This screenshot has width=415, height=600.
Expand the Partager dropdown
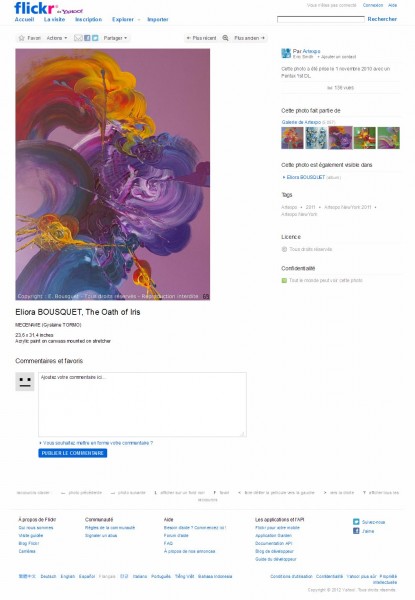115,38
